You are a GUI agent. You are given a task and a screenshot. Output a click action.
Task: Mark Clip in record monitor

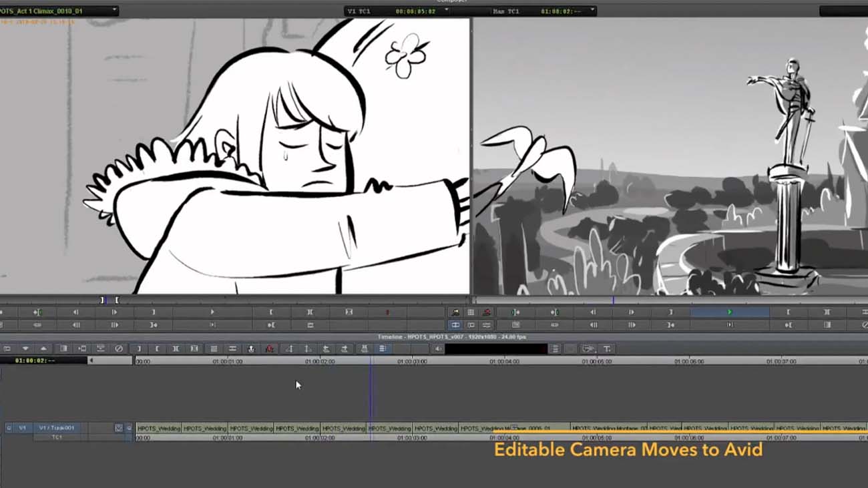click(x=827, y=312)
